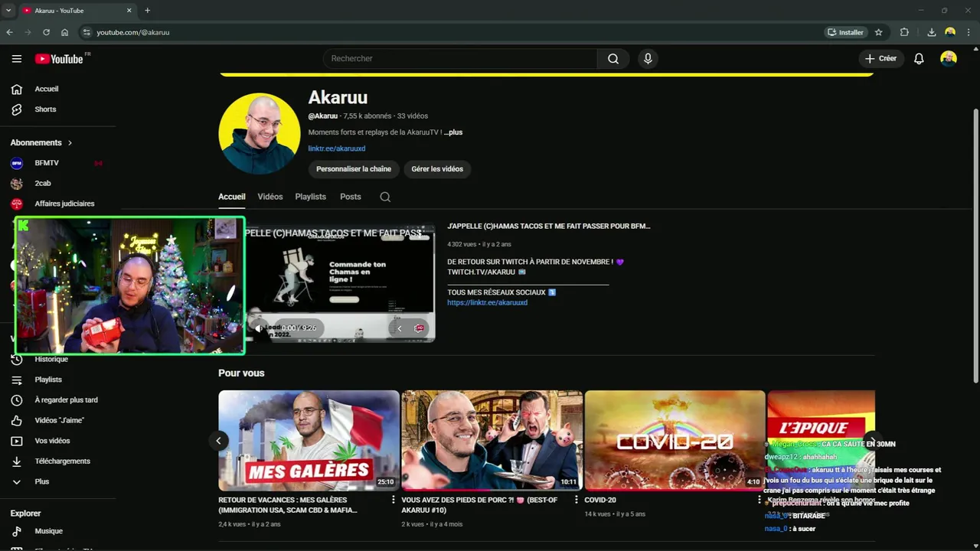This screenshot has height=551, width=980.
Task: Open Vidéos "J'aime" list
Action: [x=58, y=420]
